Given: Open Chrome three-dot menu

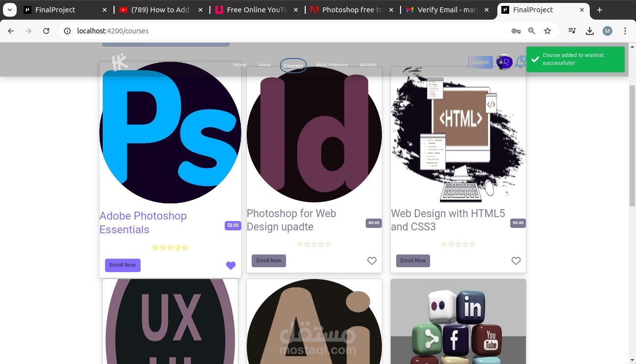Looking at the screenshot, I should [625, 31].
